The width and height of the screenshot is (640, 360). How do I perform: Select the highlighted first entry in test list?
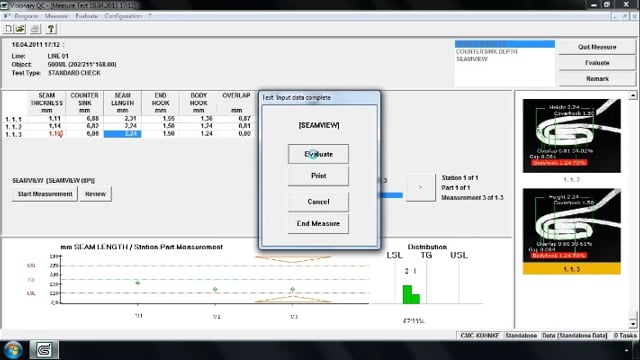[505, 44]
